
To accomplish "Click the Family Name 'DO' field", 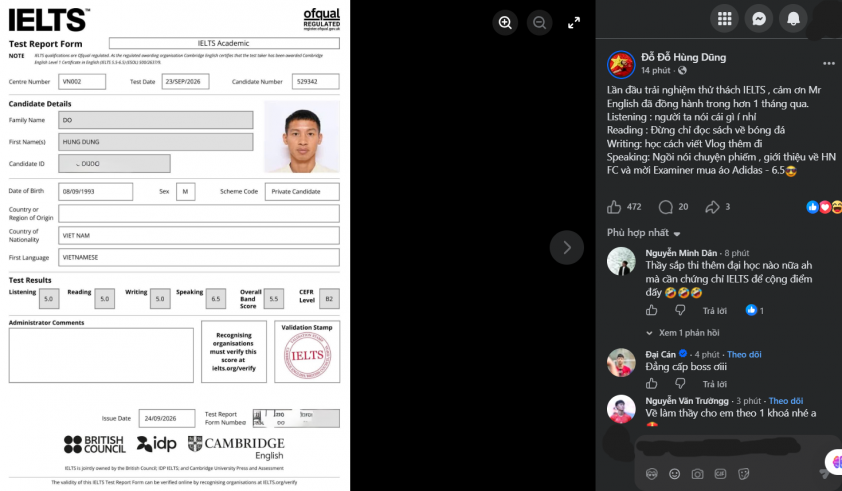I will (156, 120).
